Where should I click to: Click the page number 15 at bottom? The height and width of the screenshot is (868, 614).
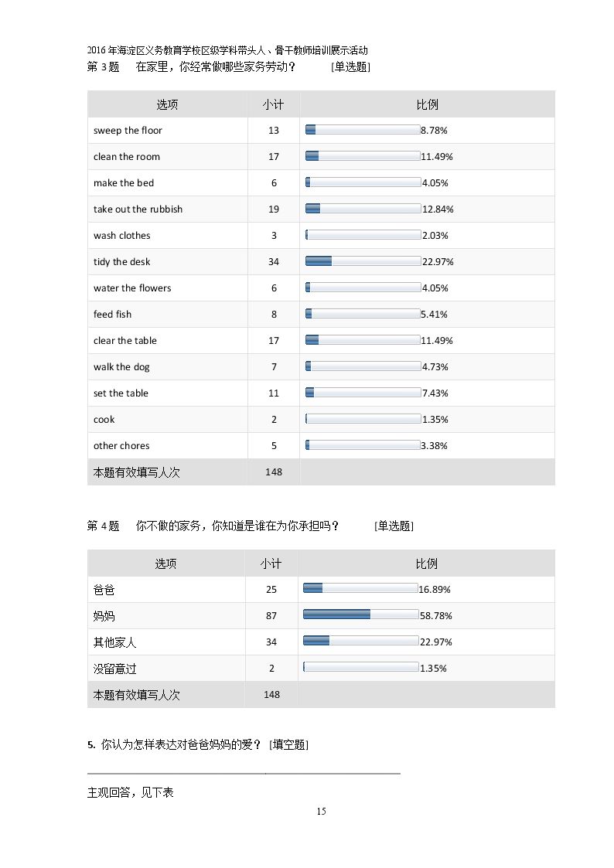[x=321, y=811]
